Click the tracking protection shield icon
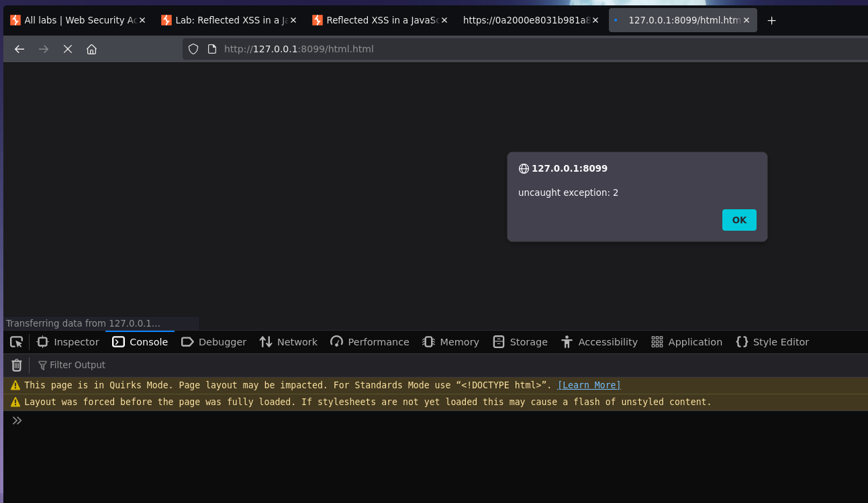 193,49
